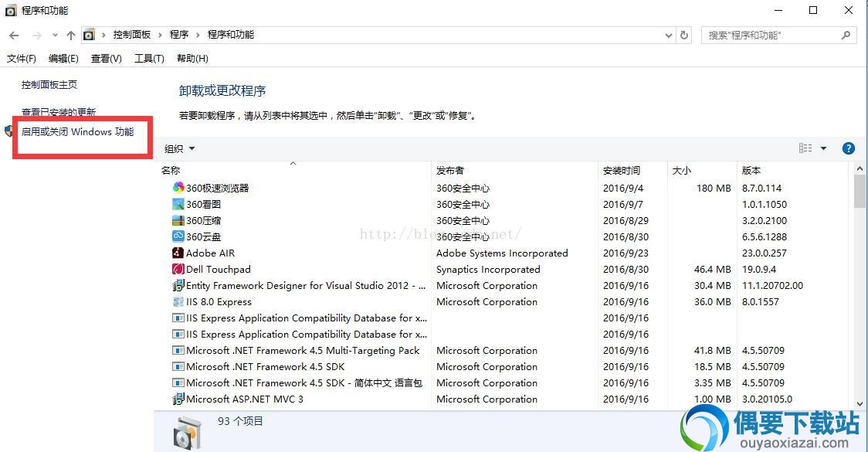Click the scroll up arrow of list

click(860, 168)
